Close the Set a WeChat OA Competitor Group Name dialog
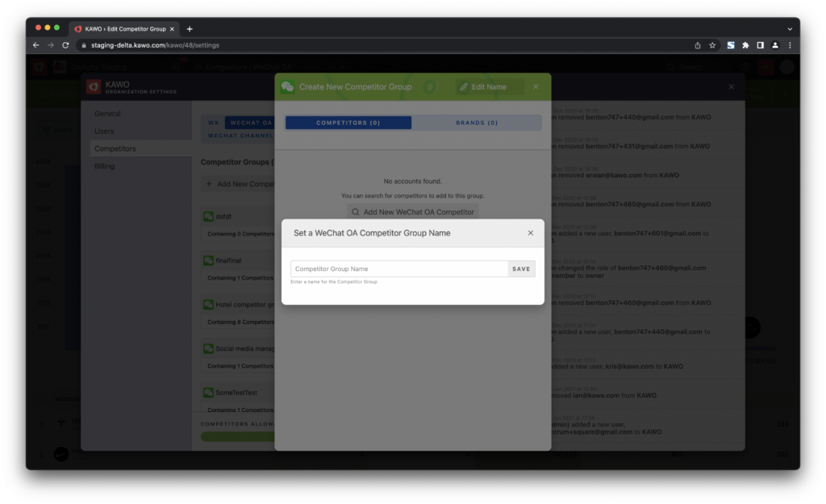This screenshot has height=504, width=826. tap(531, 233)
